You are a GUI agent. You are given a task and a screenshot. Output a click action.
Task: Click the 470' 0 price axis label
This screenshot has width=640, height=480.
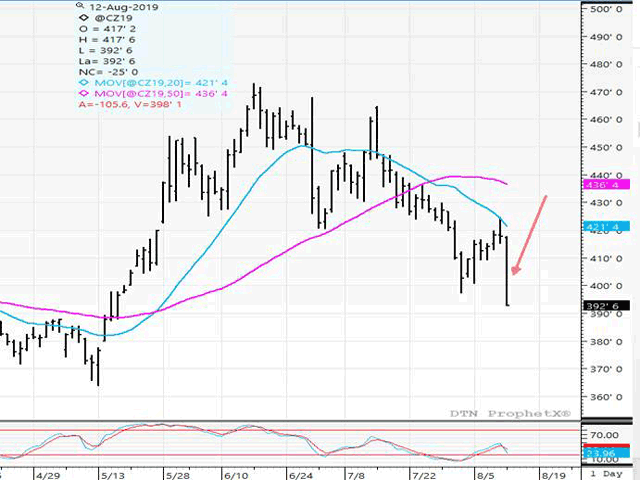(606, 92)
